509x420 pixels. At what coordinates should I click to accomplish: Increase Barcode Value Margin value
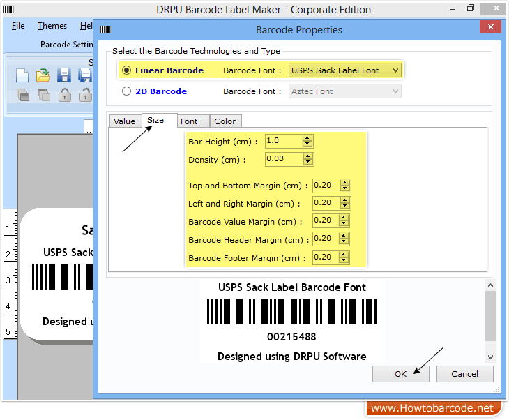point(344,218)
